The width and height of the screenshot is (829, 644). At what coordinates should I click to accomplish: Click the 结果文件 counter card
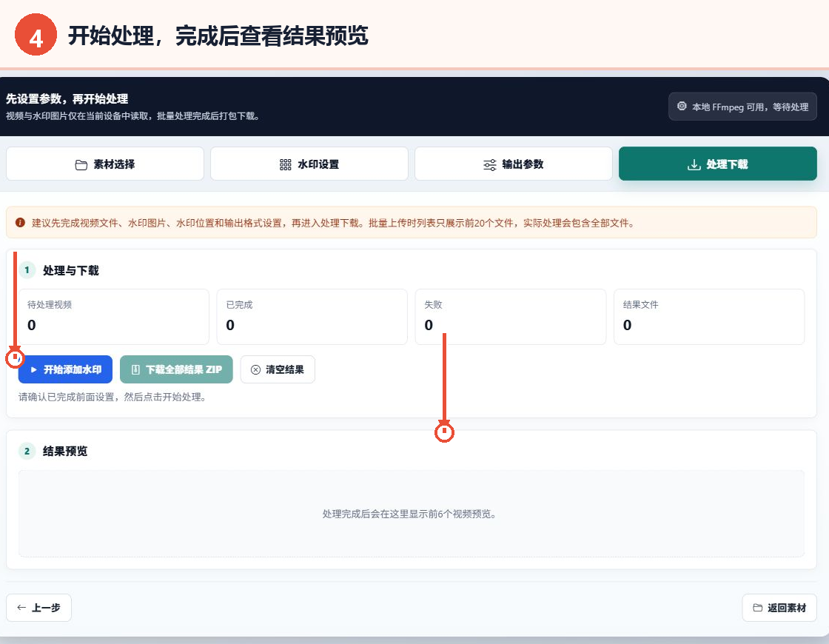pyautogui.click(x=709, y=317)
